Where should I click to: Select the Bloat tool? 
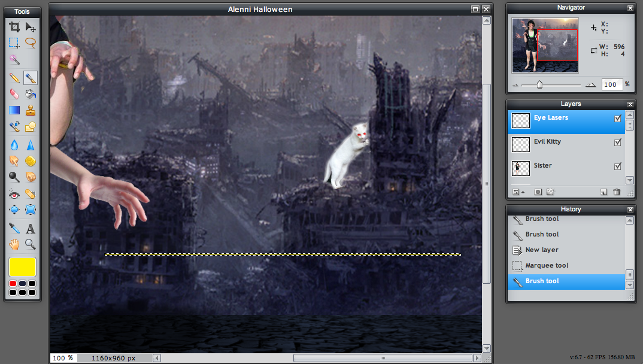click(x=14, y=210)
